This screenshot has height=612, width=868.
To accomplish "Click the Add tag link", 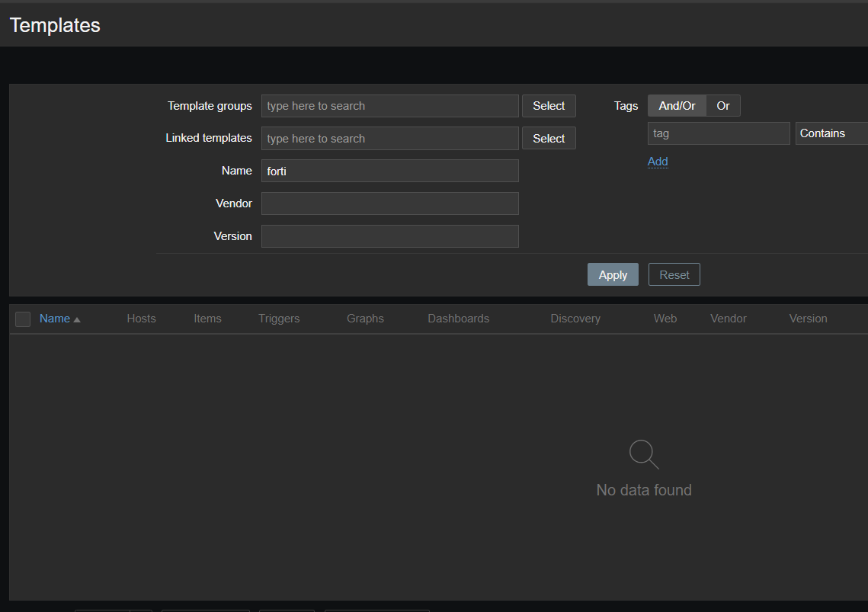I will pyautogui.click(x=658, y=162).
